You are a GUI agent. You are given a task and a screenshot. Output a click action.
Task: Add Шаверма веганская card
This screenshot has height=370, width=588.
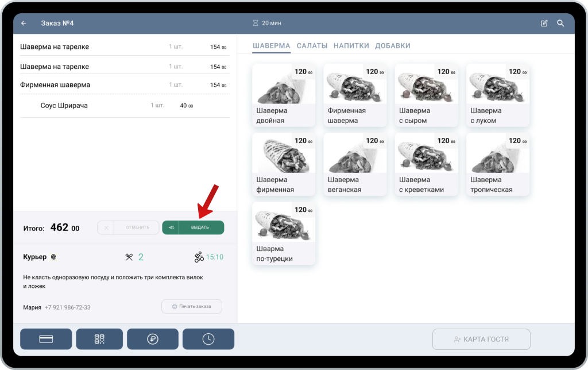[355, 164]
